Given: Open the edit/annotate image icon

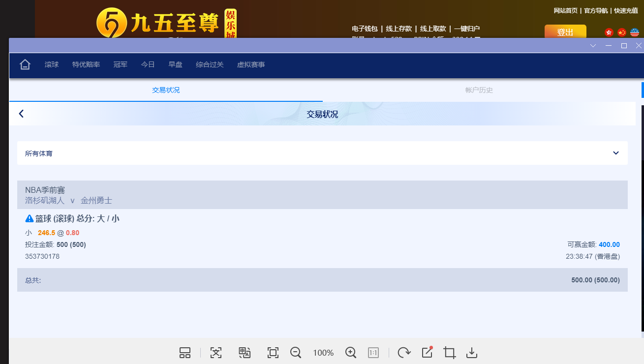Looking at the screenshot, I should coord(427,352).
